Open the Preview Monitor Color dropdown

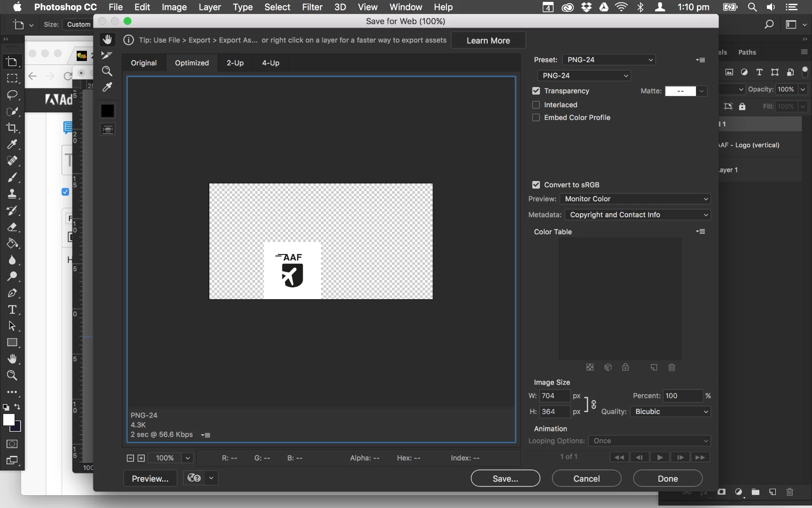(635, 199)
